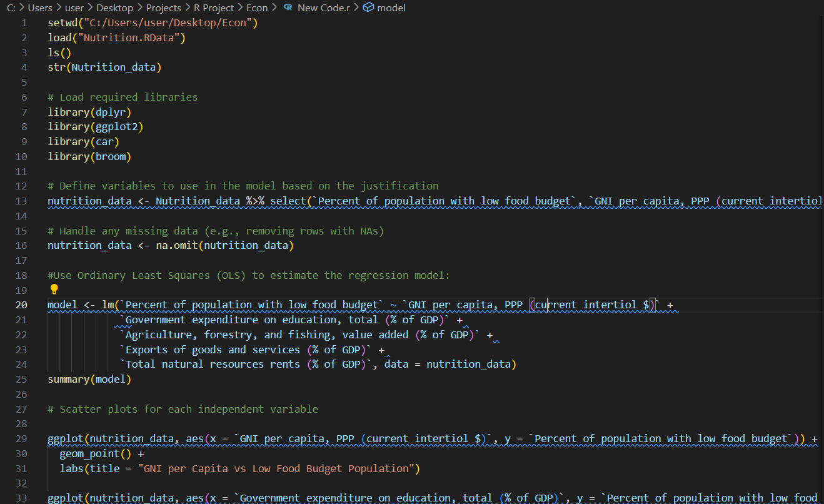Click the model breadcrumb symbol label
This screenshot has width=824, height=504.
tap(392, 8)
